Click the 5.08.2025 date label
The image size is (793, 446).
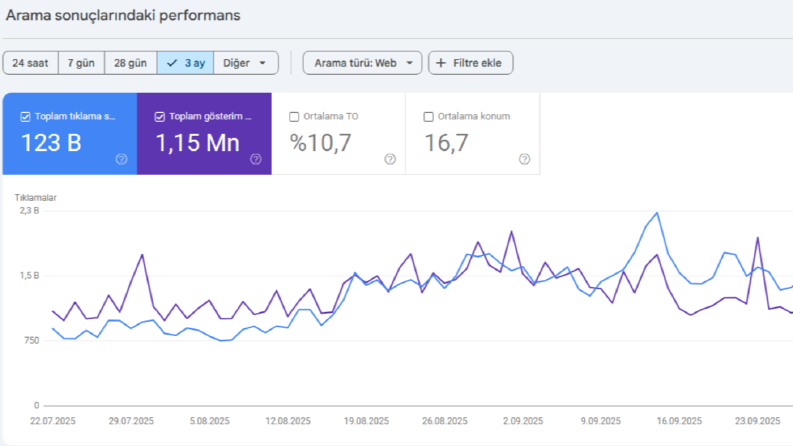click(209, 421)
